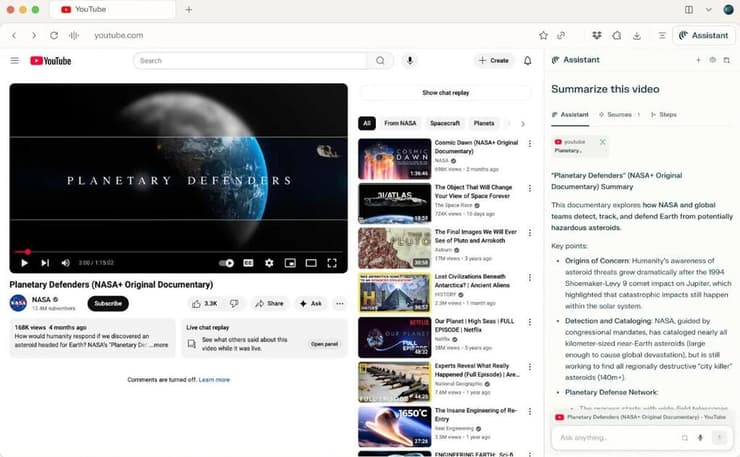740x457 pixels.
Task: Toggle closed captions (CC) on video
Action: (248, 263)
